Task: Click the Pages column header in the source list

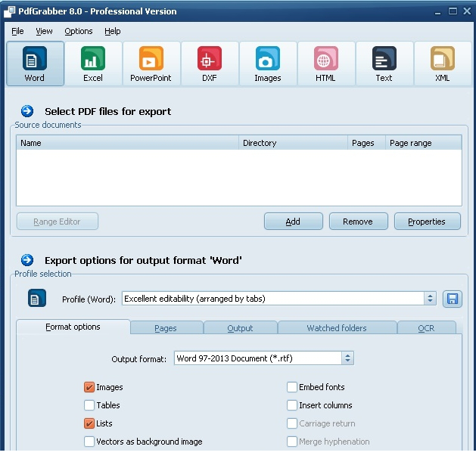Action: 366,143
